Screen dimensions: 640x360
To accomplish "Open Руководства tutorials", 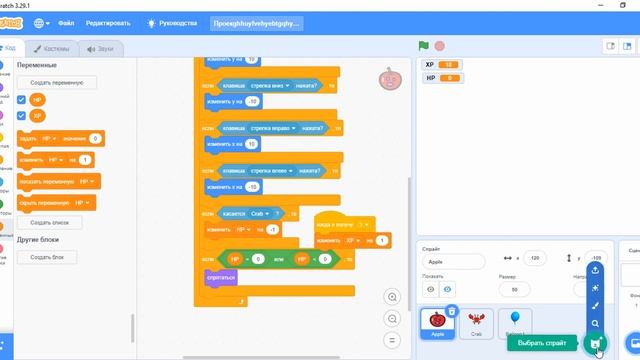I will pyautogui.click(x=172, y=23).
